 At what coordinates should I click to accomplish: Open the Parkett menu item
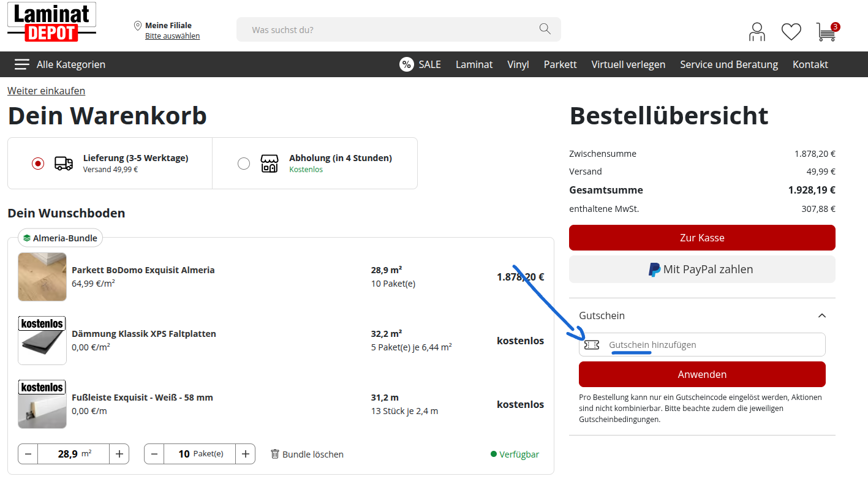(x=560, y=64)
